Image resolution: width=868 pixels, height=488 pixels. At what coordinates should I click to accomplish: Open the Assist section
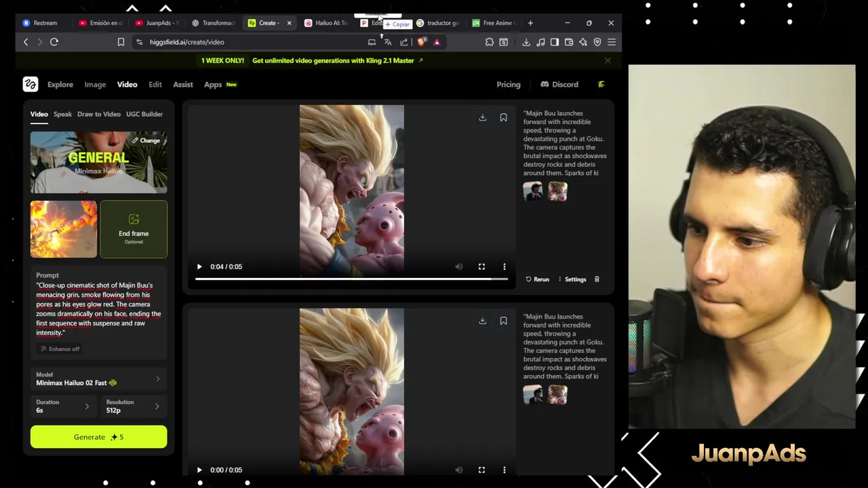[183, 85]
